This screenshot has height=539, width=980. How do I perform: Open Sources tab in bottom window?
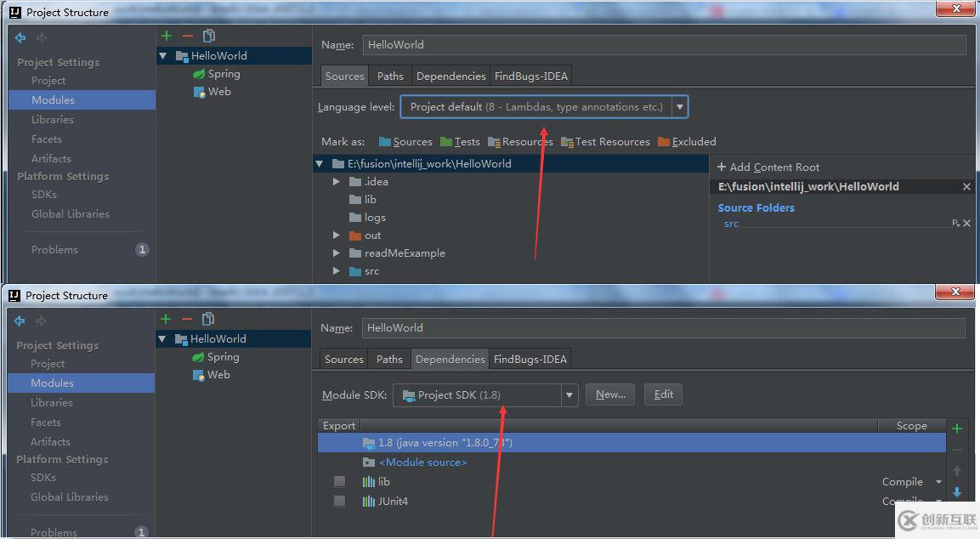[x=343, y=359]
